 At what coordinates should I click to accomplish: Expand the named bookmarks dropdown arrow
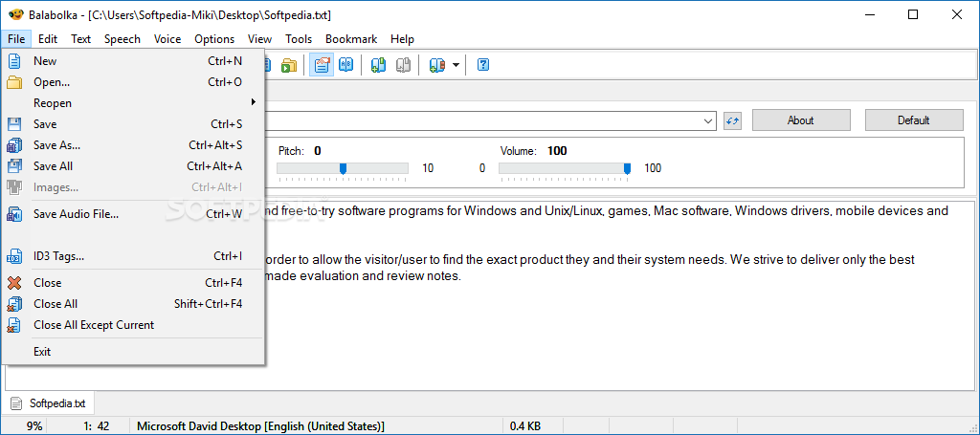(x=456, y=65)
